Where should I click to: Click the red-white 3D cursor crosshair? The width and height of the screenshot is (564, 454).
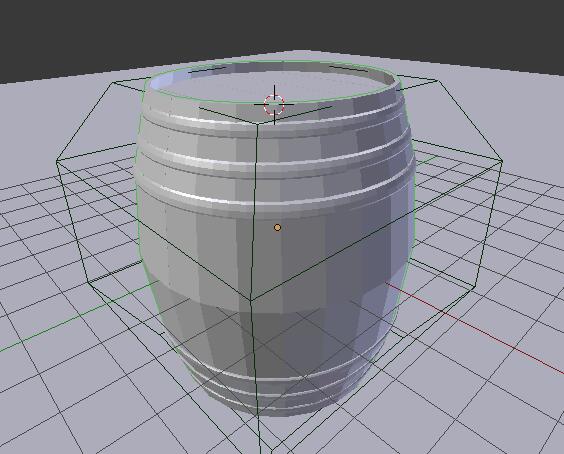(x=274, y=104)
